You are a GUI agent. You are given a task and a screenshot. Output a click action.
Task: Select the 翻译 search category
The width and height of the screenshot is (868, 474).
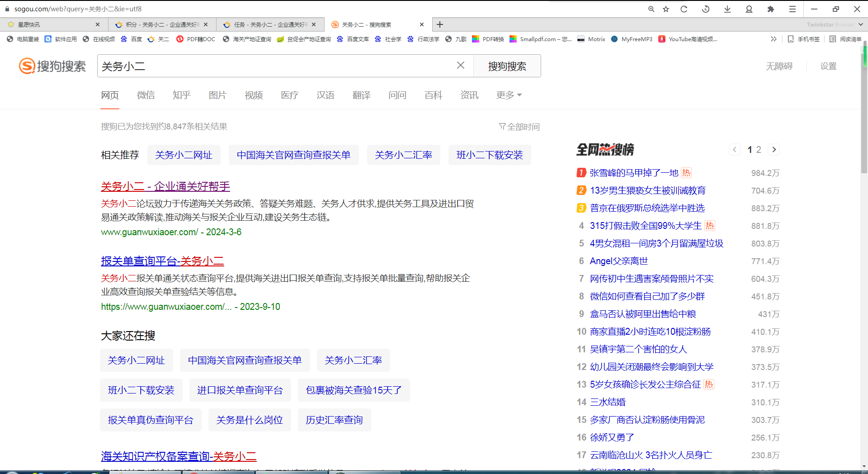coord(362,95)
